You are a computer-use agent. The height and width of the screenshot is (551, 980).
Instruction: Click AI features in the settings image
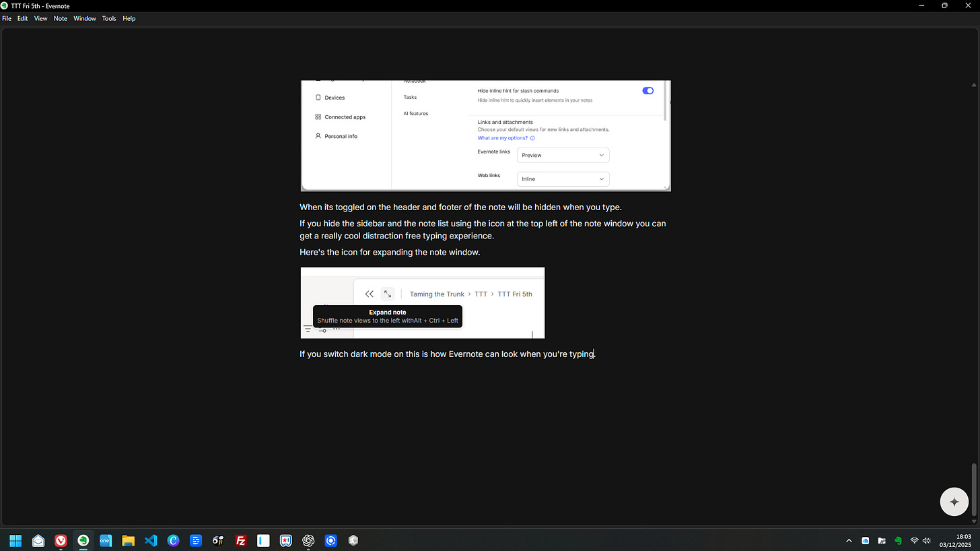tap(416, 113)
